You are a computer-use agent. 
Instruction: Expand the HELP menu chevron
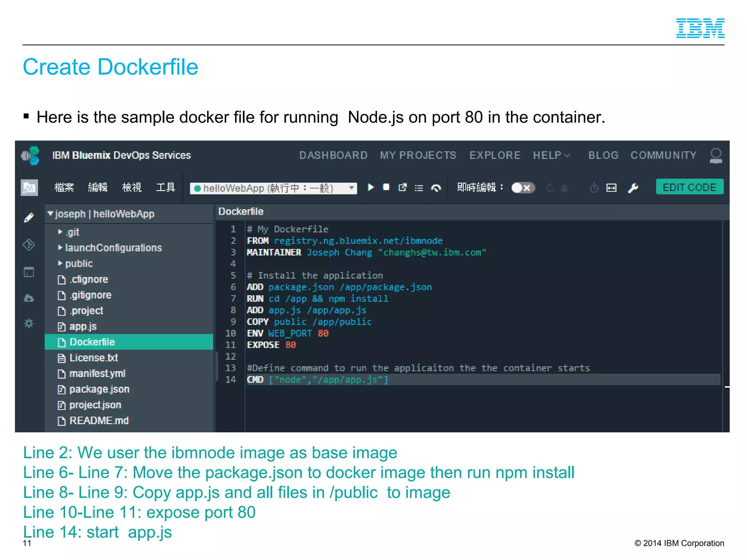[567, 156]
